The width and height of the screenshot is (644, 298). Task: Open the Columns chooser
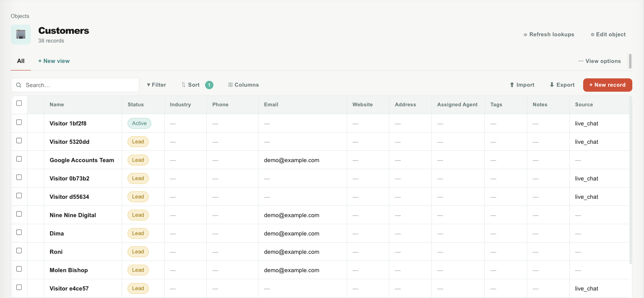click(244, 85)
